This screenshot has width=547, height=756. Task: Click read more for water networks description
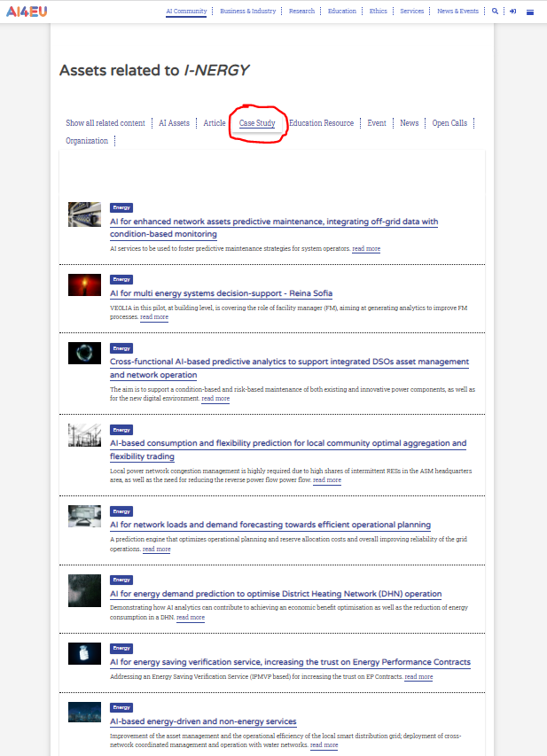[x=324, y=744]
